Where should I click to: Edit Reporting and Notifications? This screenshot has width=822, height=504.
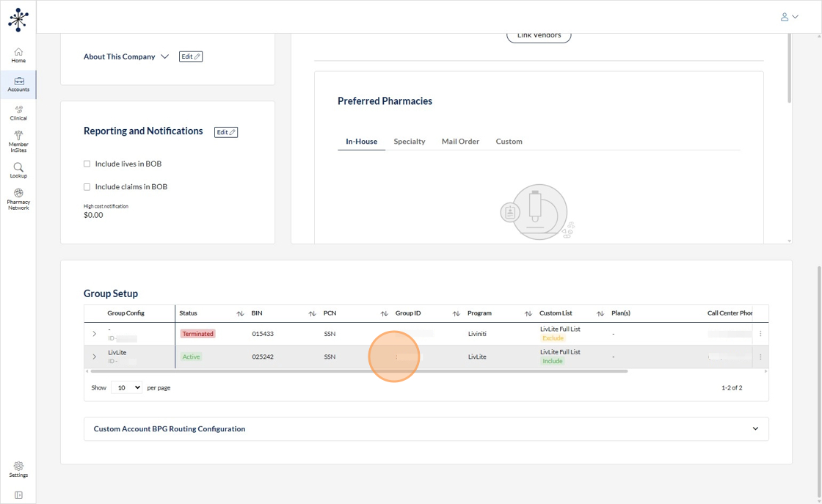pyautogui.click(x=226, y=132)
